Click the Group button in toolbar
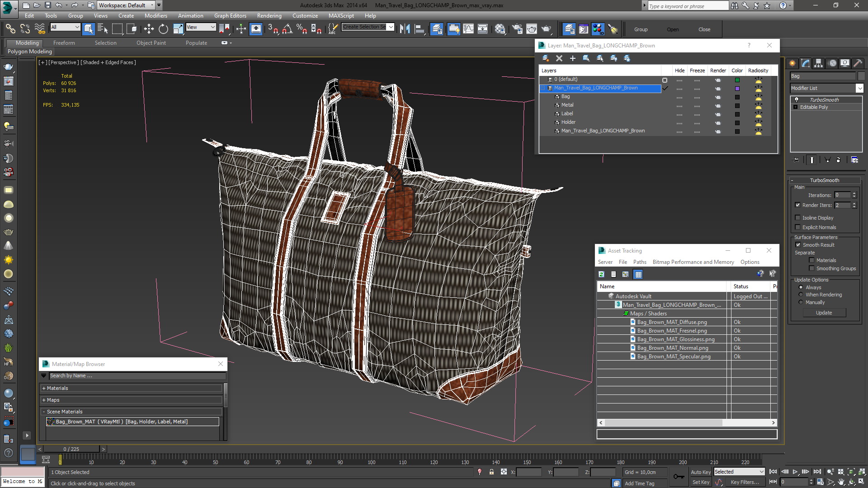Screen dimensions: 868x488 (x=641, y=29)
